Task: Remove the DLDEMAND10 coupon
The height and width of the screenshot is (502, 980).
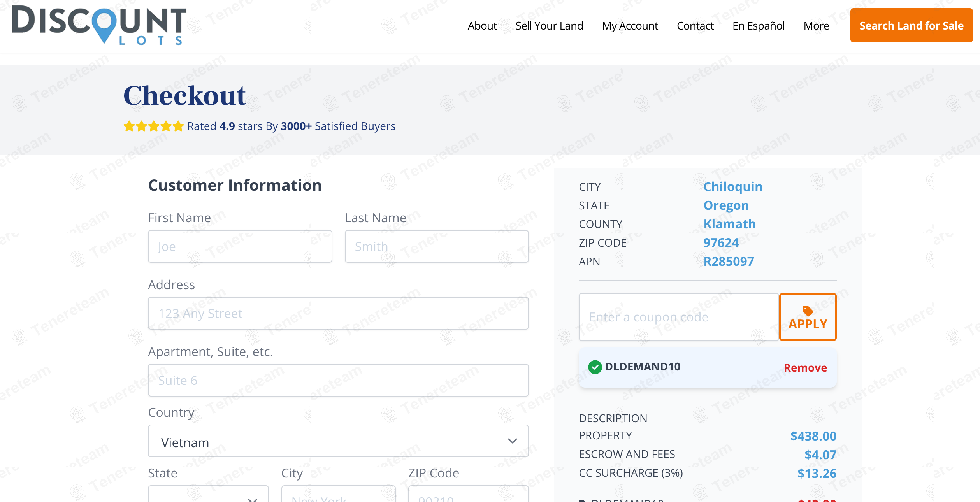Action: tap(805, 367)
